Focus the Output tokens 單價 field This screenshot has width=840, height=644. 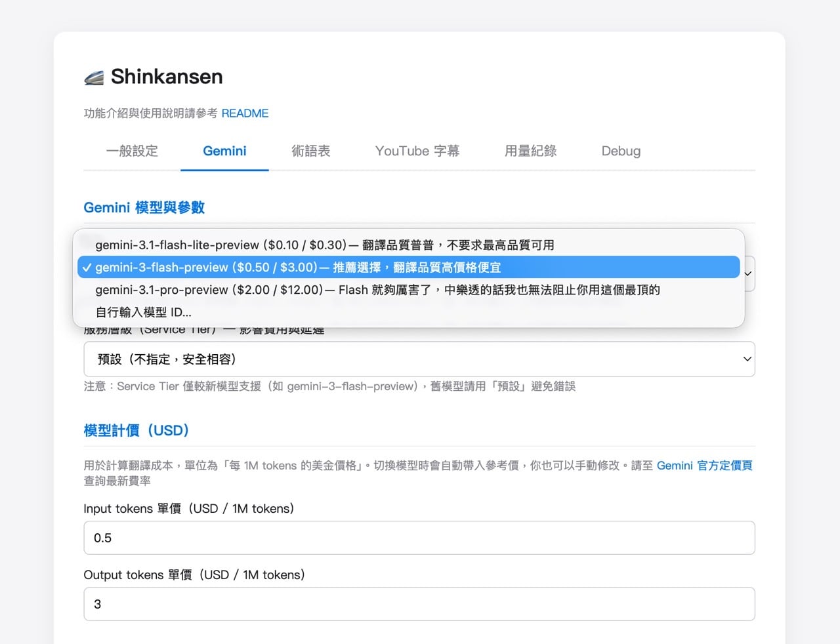click(419, 604)
